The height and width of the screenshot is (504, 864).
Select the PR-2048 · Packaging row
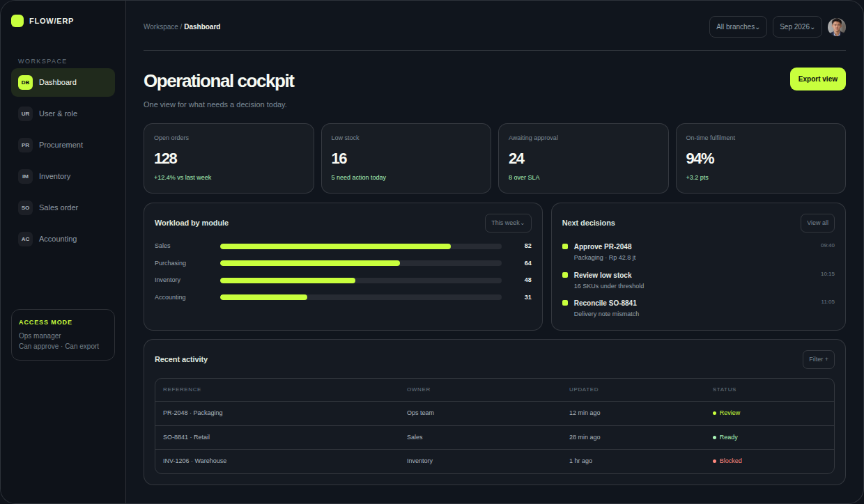[495, 413]
